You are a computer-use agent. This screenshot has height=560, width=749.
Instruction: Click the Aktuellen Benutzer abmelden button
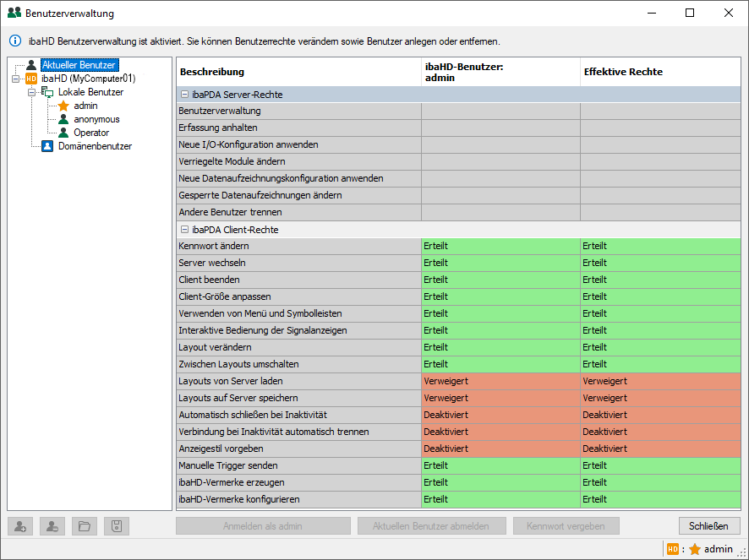(x=431, y=526)
